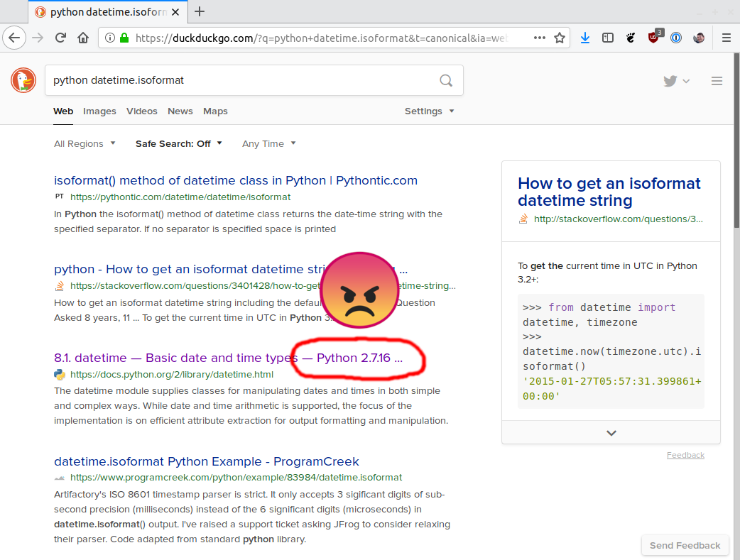Select the Web results tab
This screenshot has width=740, height=560.
[x=63, y=111]
